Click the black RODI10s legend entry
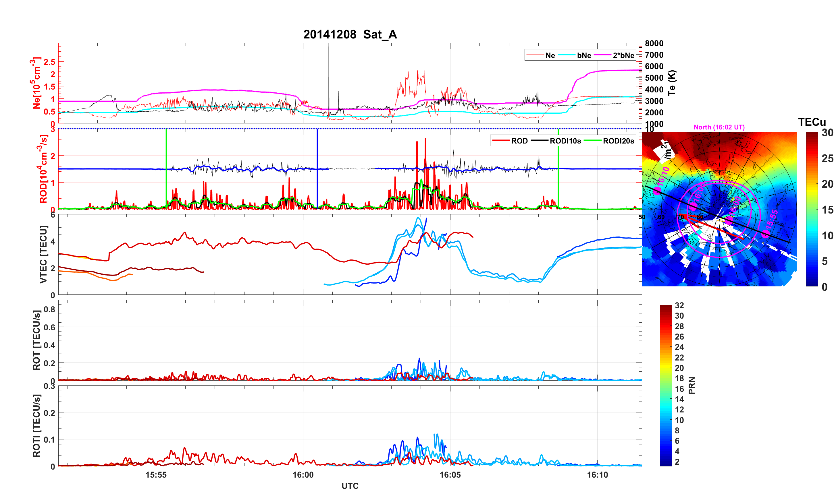 click(x=540, y=141)
